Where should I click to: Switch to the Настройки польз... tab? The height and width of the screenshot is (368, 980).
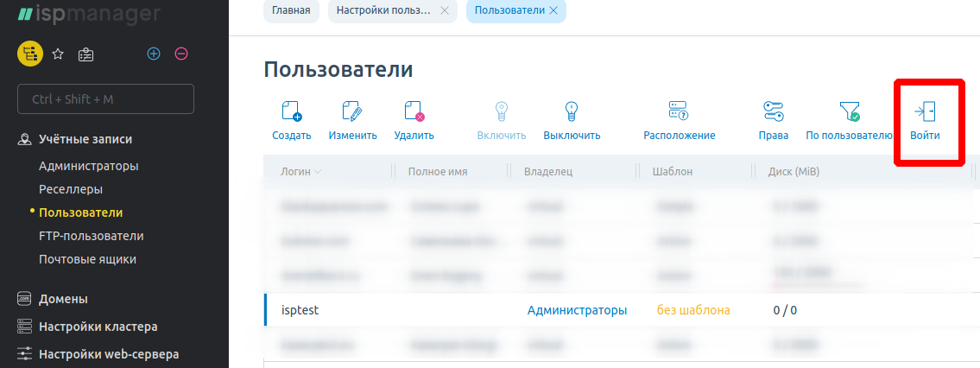382,10
